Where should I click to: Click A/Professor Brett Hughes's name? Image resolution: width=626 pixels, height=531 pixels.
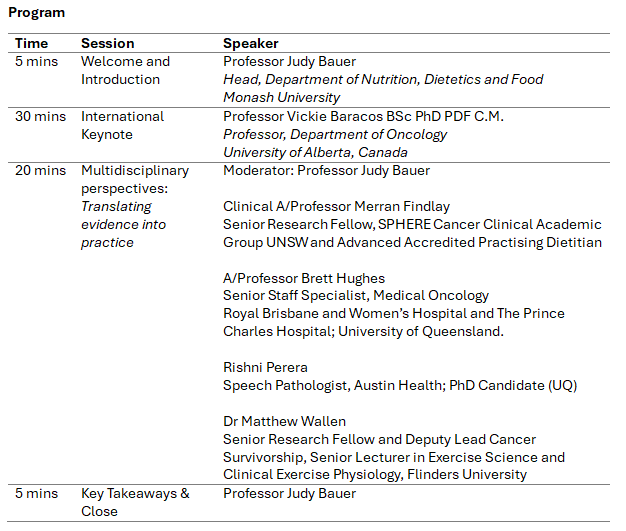[304, 279]
